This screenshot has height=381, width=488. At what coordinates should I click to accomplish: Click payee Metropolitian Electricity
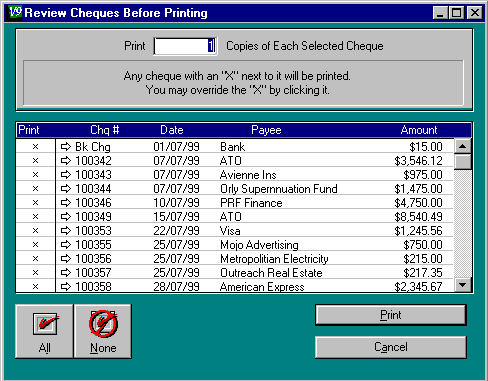(274, 259)
